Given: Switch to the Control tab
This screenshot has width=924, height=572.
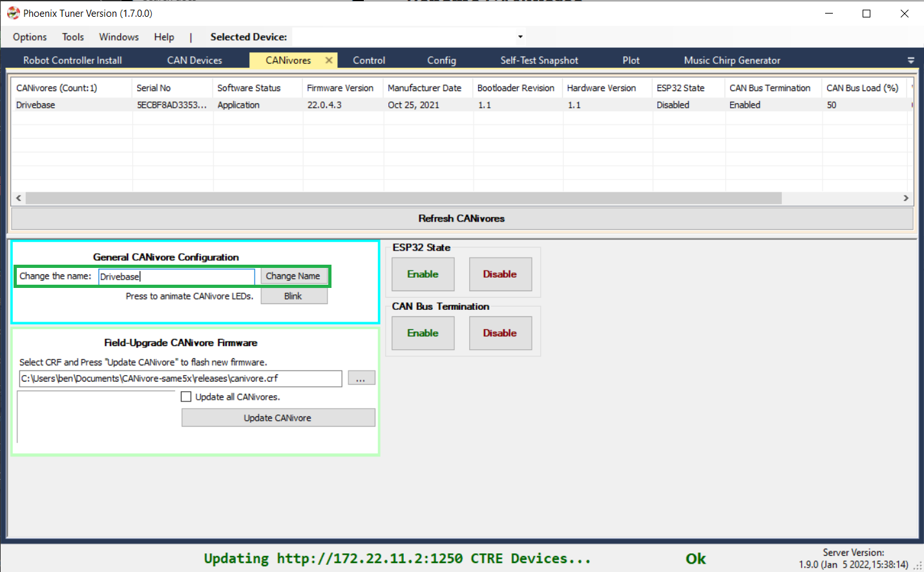Looking at the screenshot, I should pos(369,60).
